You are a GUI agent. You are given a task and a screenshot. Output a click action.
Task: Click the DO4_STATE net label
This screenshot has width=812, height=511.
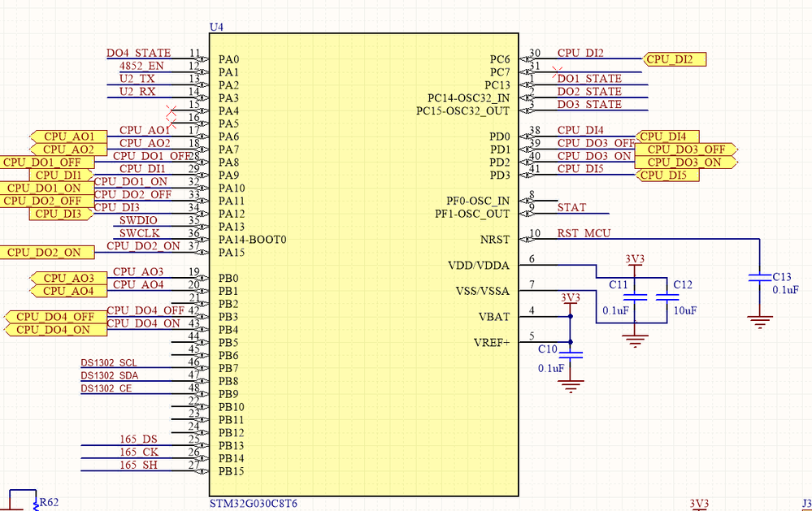(x=138, y=53)
